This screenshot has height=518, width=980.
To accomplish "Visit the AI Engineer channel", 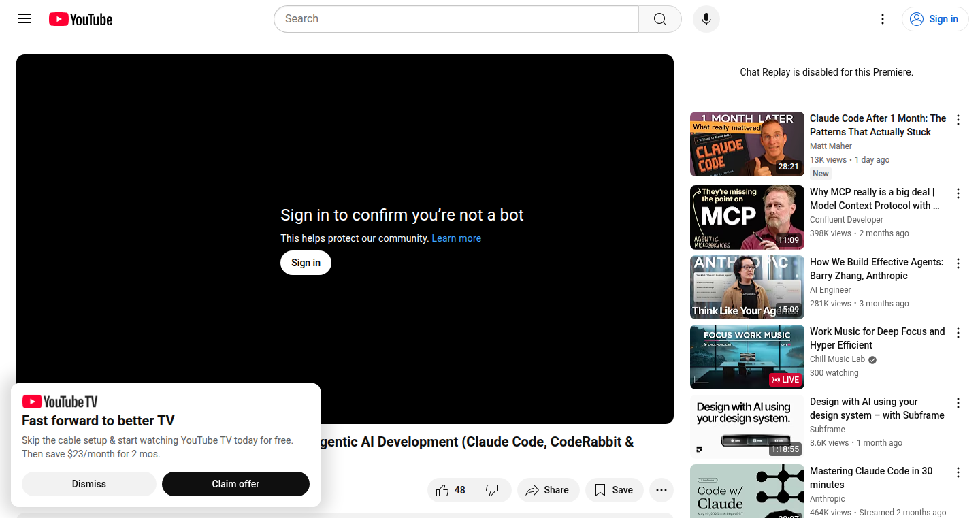I will (x=830, y=290).
